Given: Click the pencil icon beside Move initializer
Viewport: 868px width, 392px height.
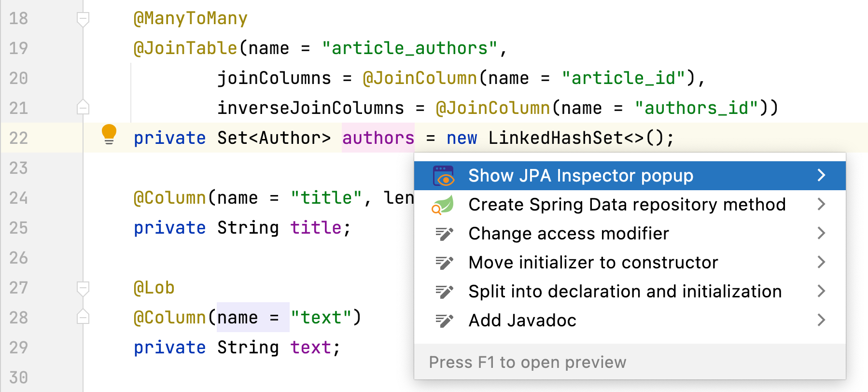Looking at the screenshot, I should point(444,263).
